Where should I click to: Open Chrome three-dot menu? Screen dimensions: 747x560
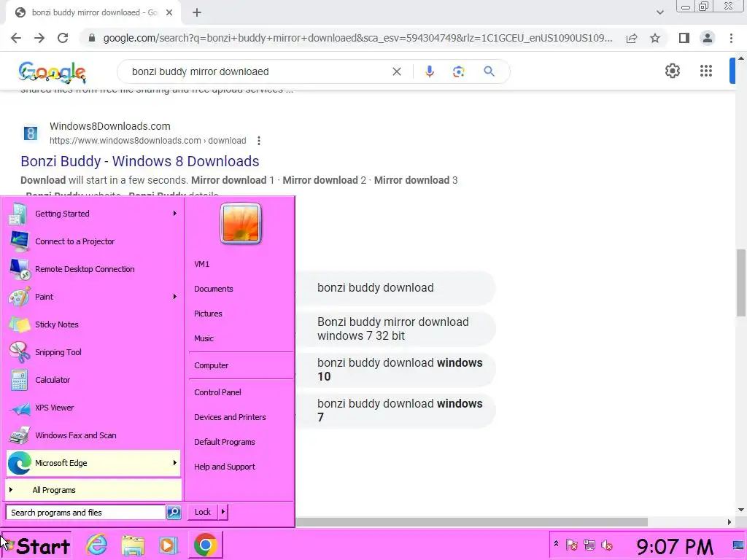click(731, 38)
